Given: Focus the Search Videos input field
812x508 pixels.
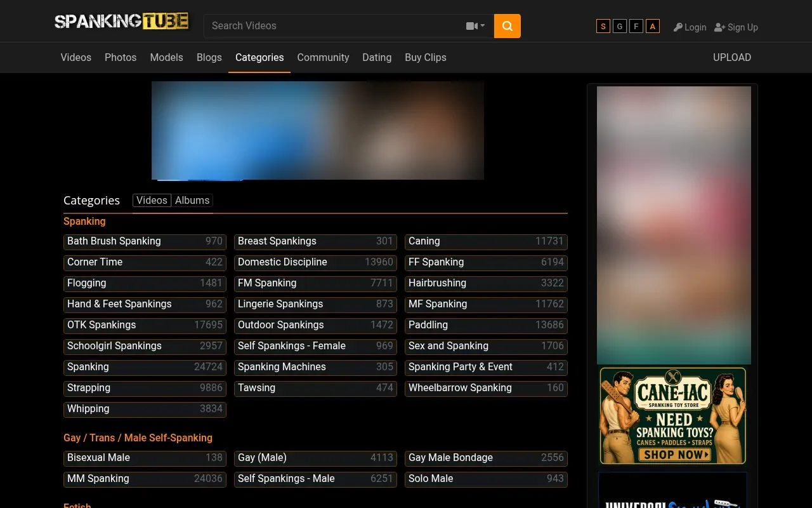Looking at the screenshot, I should tap(336, 26).
